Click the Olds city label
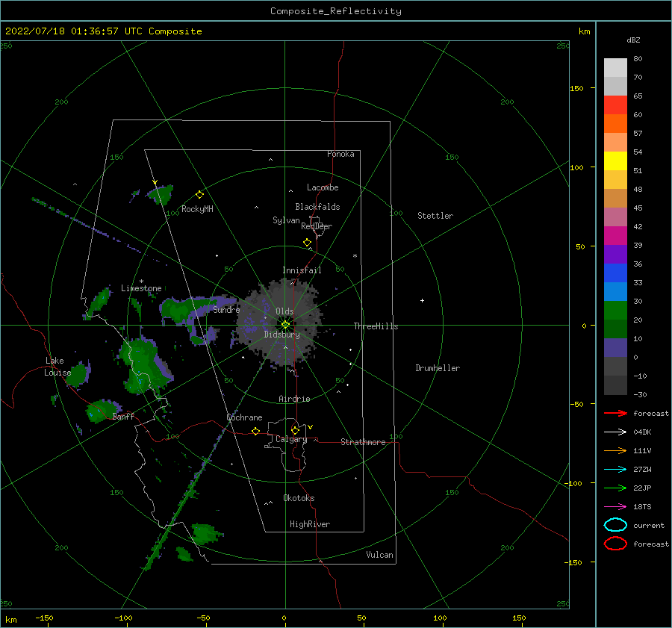Viewport: 672px width, 628px height. tap(284, 311)
